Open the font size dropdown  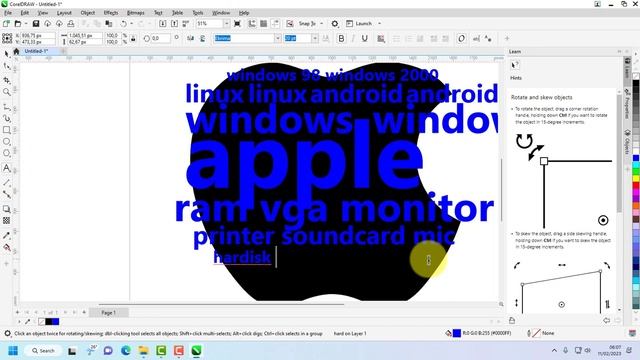click(315, 38)
